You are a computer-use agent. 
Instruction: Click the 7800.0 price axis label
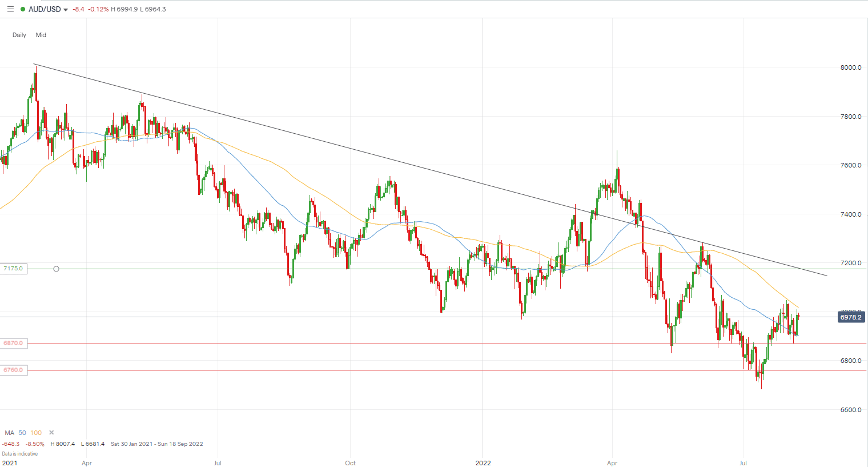(x=851, y=117)
